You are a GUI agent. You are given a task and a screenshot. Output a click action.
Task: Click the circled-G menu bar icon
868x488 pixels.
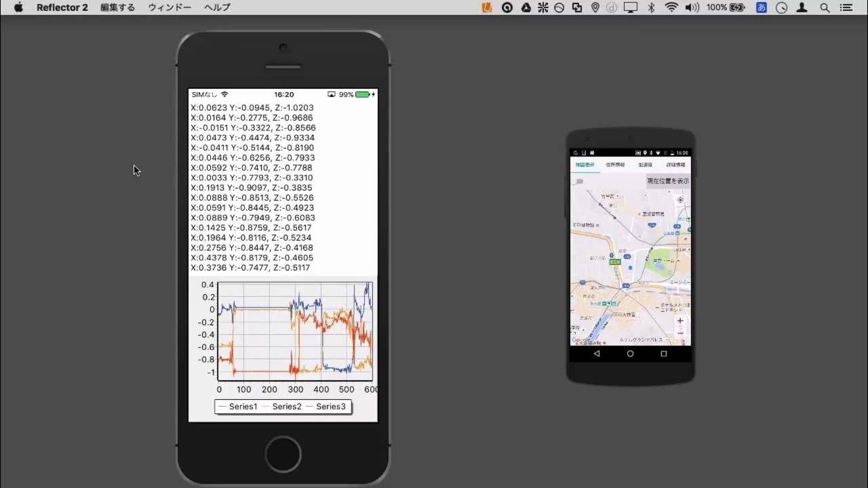[x=507, y=7]
